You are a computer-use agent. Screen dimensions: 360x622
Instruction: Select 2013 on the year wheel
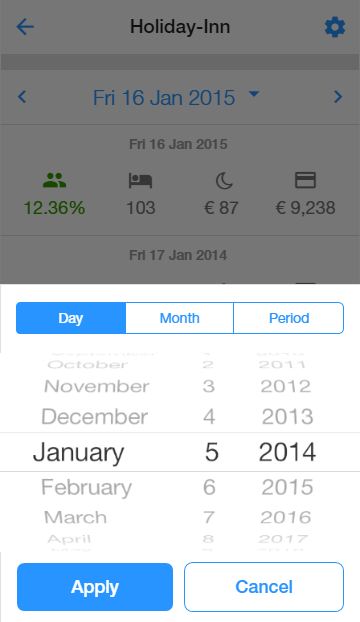point(287,417)
